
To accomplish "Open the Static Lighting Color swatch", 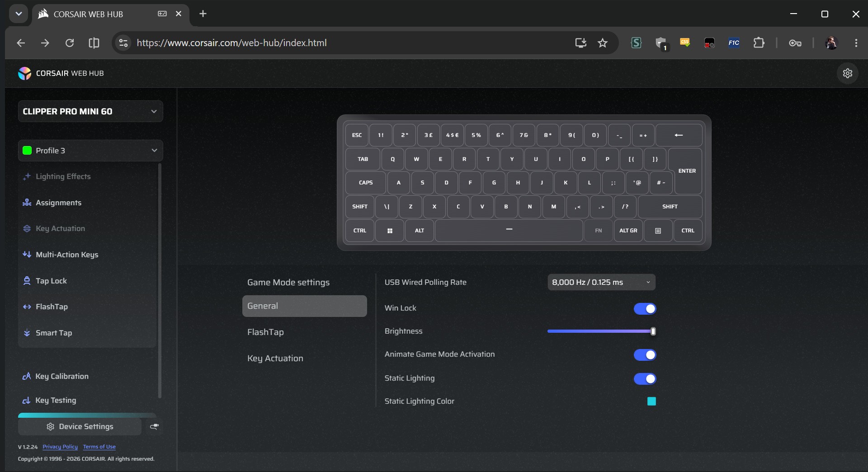I will [x=651, y=401].
